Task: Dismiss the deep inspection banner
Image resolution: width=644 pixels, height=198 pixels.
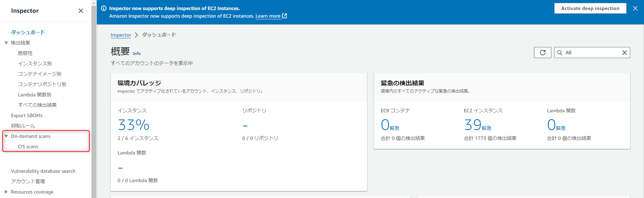Action: click(635, 8)
